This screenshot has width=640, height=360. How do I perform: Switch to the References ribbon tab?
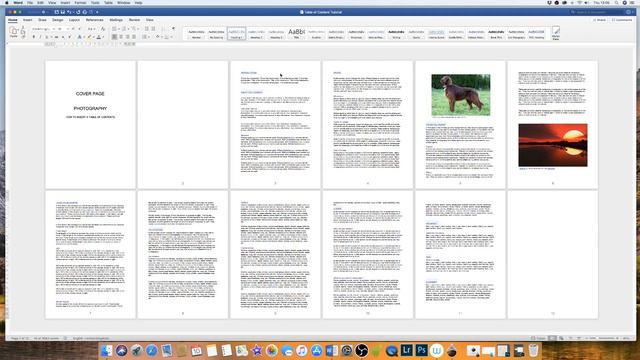coord(94,20)
